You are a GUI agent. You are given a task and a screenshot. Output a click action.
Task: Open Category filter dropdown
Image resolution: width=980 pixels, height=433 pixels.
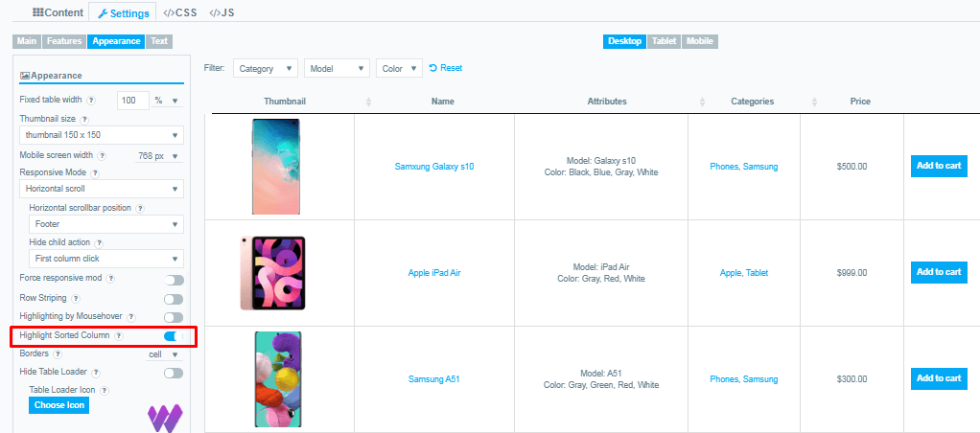265,69
